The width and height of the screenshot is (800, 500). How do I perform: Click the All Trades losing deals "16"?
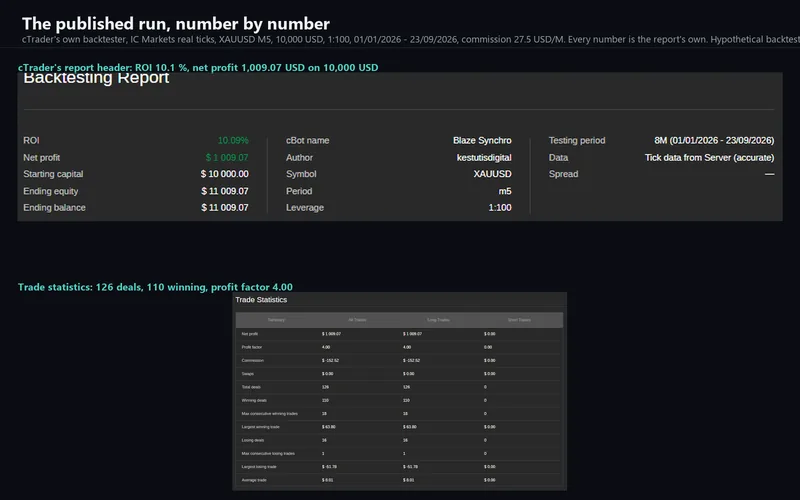pyautogui.click(x=324, y=440)
